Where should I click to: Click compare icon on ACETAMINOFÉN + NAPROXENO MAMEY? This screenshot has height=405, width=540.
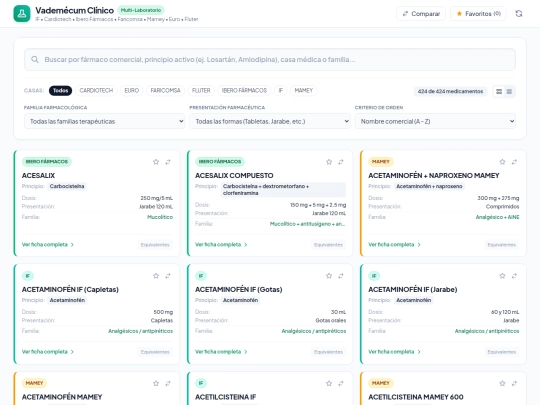(x=514, y=162)
